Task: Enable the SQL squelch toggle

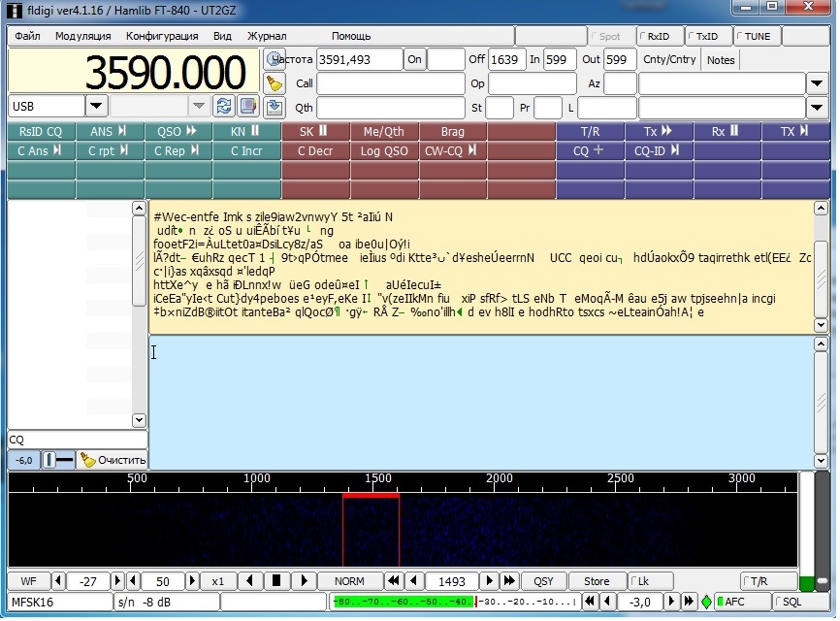Action: click(800, 602)
